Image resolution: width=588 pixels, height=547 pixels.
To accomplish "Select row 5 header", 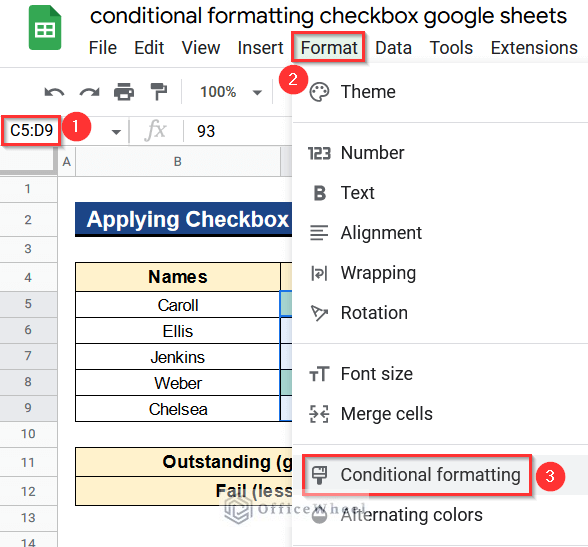I will pos(28,304).
